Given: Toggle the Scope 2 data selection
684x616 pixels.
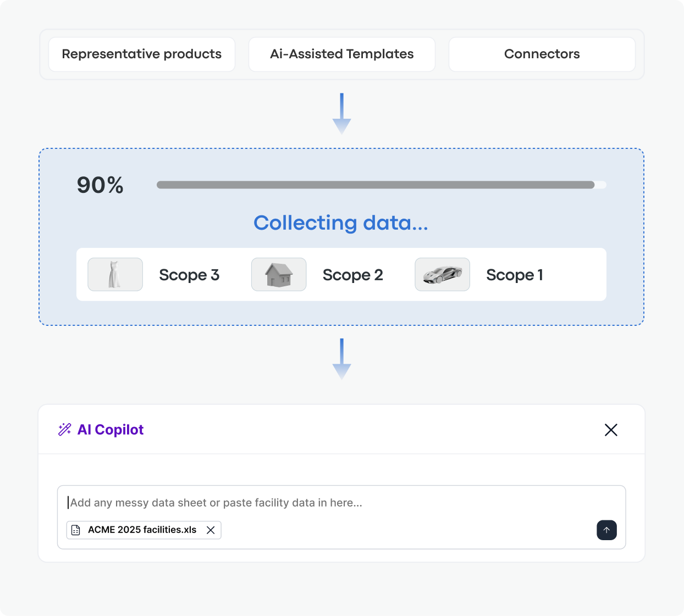Looking at the screenshot, I should click(353, 275).
